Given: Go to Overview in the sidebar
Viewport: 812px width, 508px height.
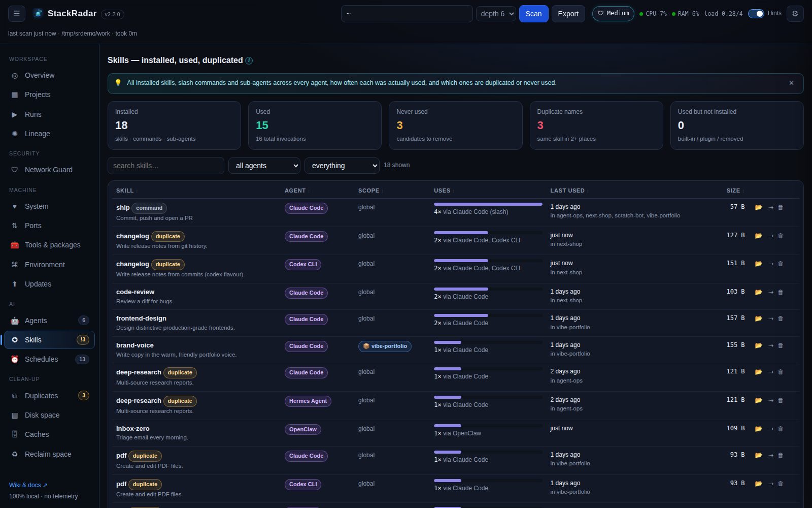Looking at the screenshot, I should tap(49, 75).
